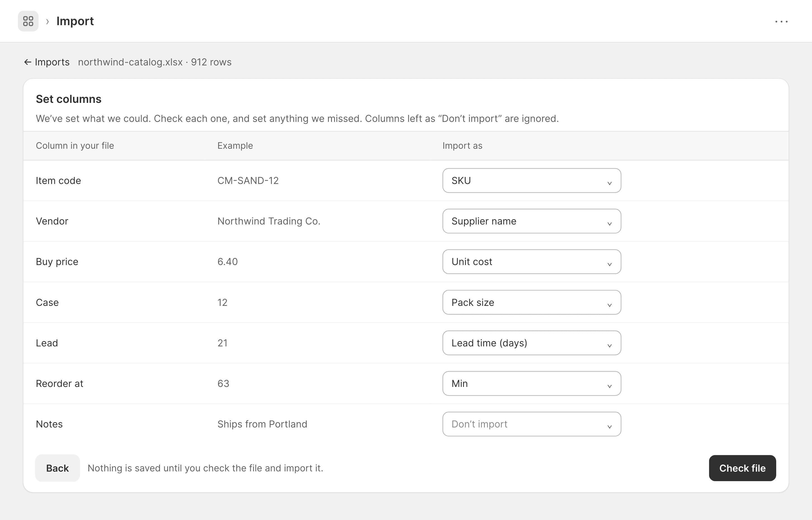Viewport: 812px width, 520px height.
Task: Click the Lead row label
Action: point(47,343)
